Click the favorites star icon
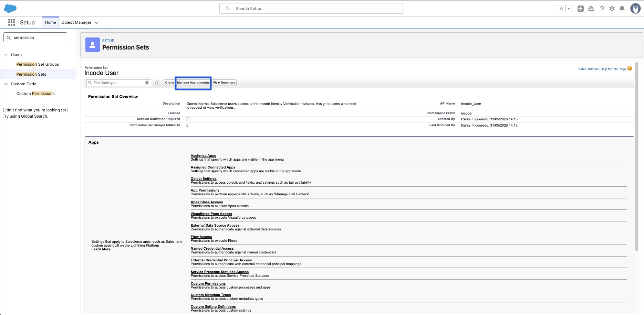 [561, 9]
